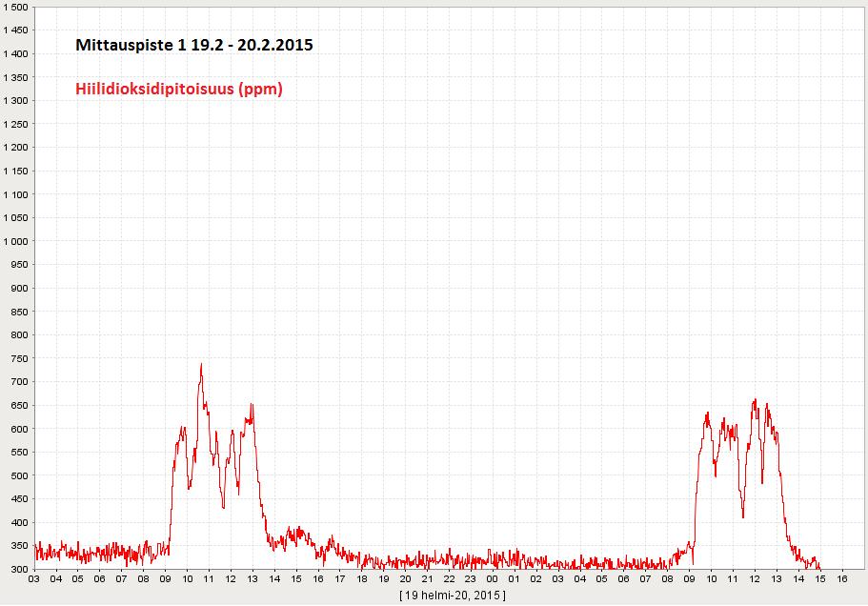Click the x-axis hour label "17"
The height and width of the screenshot is (606, 868).
[x=340, y=579]
